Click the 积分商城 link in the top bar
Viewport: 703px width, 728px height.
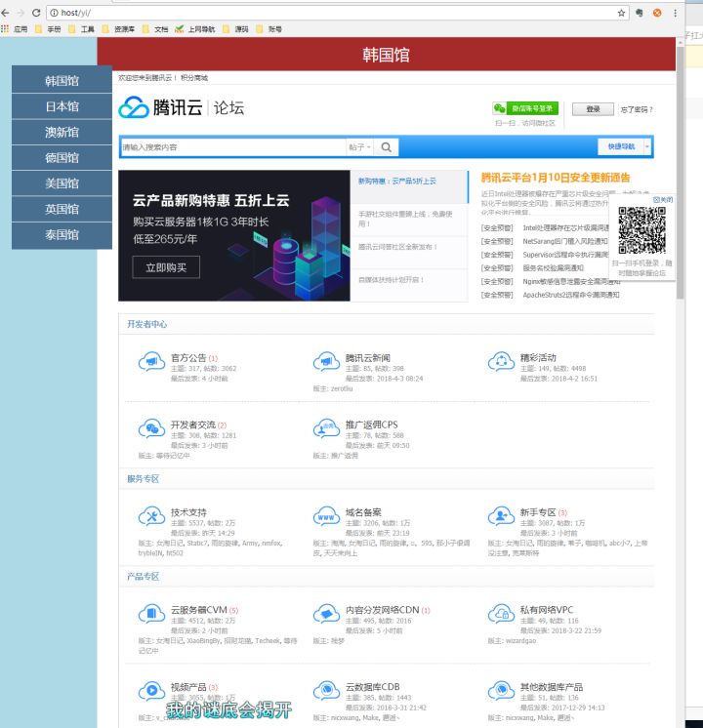coord(194,78)
